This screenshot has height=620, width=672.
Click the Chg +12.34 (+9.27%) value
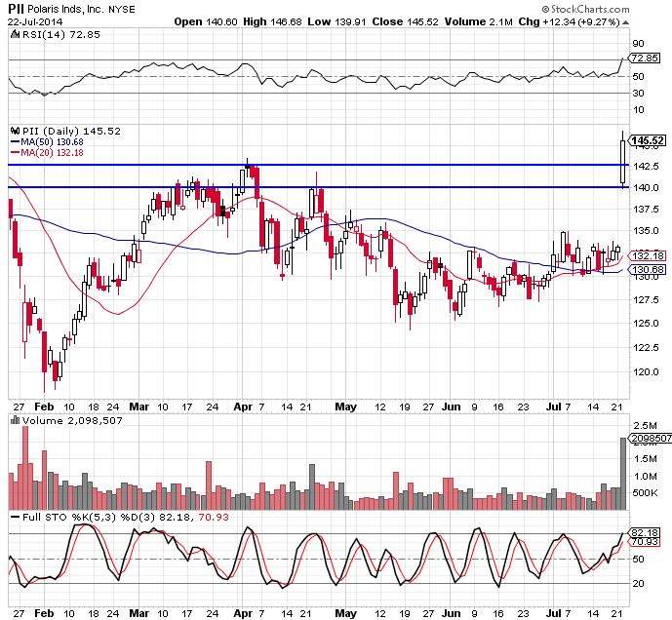(x=570, y=21)
